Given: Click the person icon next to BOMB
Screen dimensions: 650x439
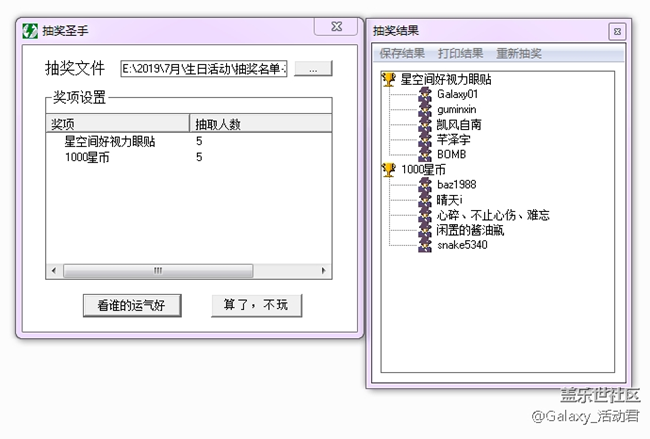Looking at the screenshot, I should tap(425, 154).
